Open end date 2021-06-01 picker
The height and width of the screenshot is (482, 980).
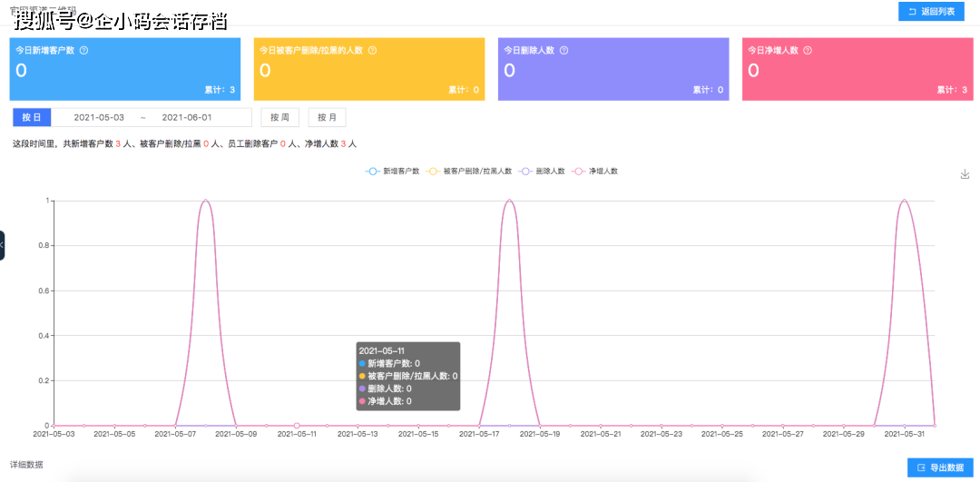[x=187, y=117]
